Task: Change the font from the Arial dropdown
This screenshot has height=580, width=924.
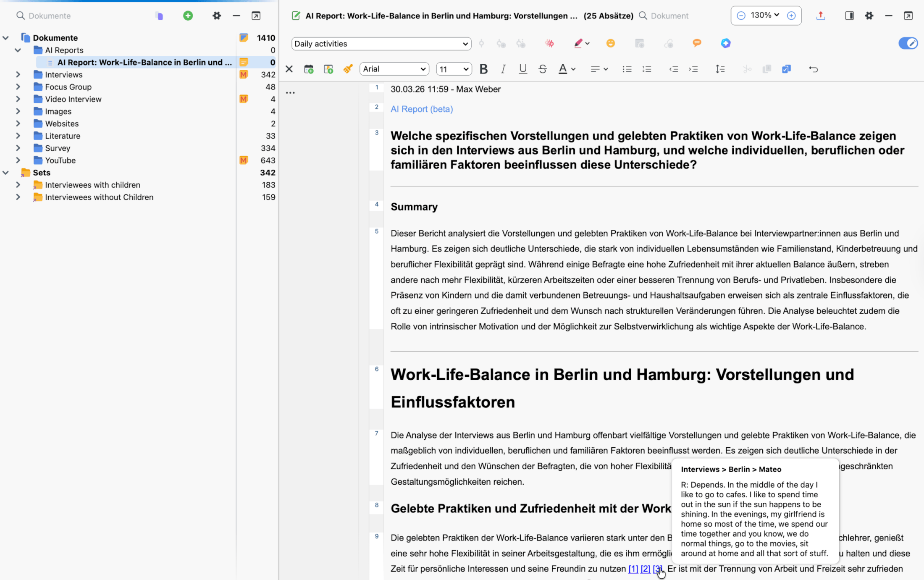Action: [394, 69]
